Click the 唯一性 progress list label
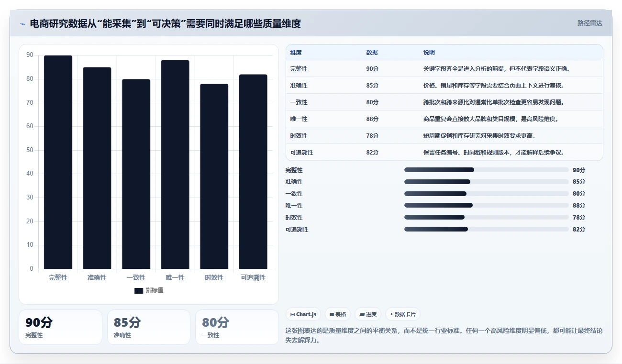This screenshot has height=364, width=622. (294, 206)
